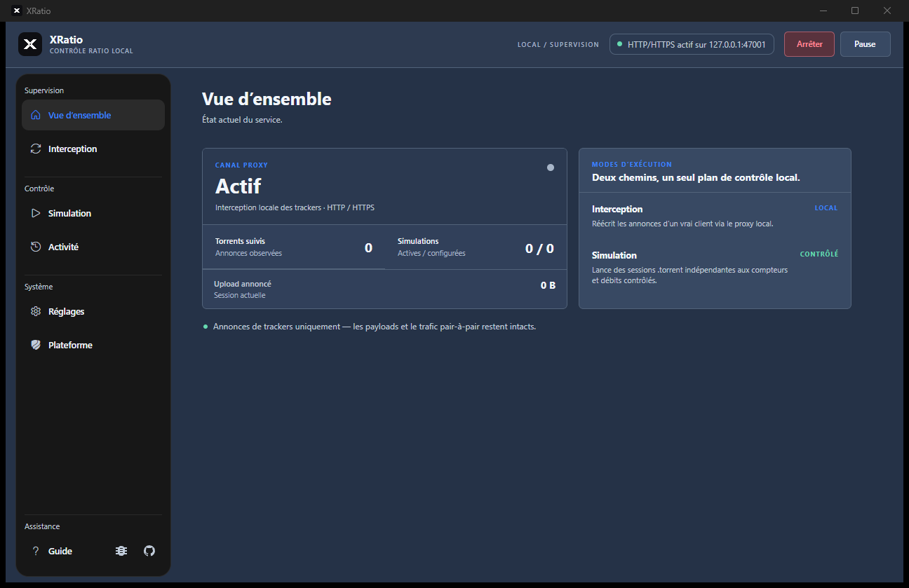Screen dimensions: 909x588
Task: Click the CANAL PROXY card label
Action: point(241,165)
